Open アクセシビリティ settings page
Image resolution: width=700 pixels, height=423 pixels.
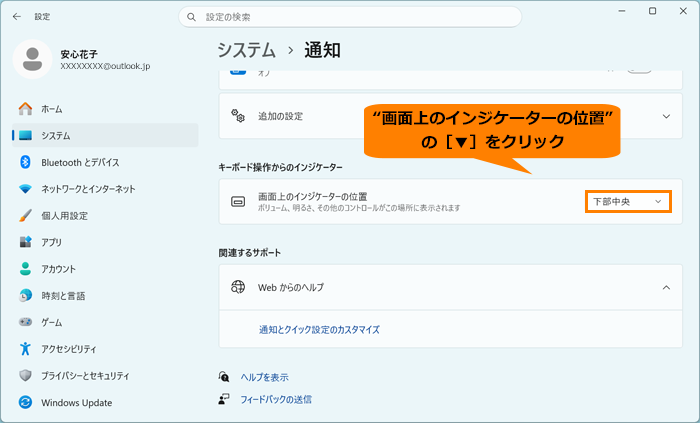click(x=105, y=348)
